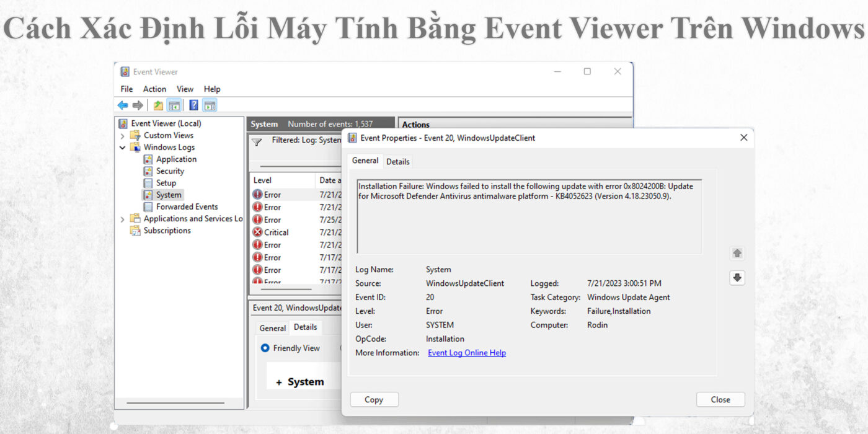Toggle the Show/Hide Action Pane toolbar icon
The width and height of the screenshot is (868, 434).
pyautogui.click(x=210, y=105)
